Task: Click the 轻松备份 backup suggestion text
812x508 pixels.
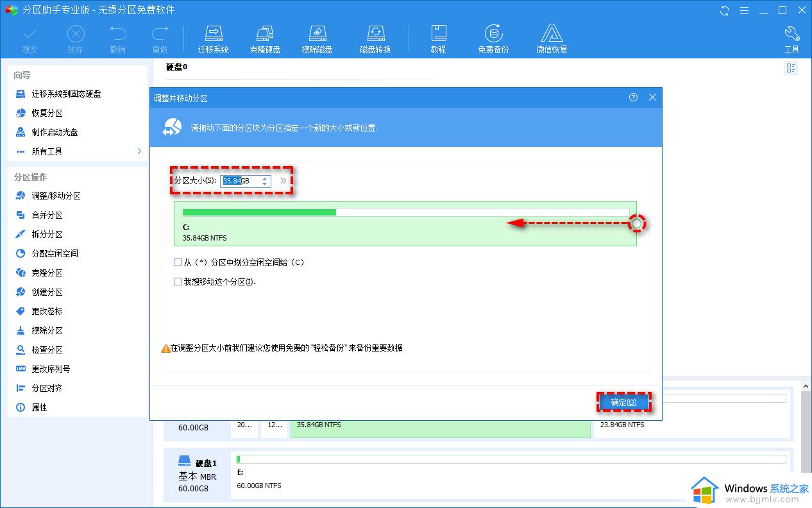Action: [328, 348]
